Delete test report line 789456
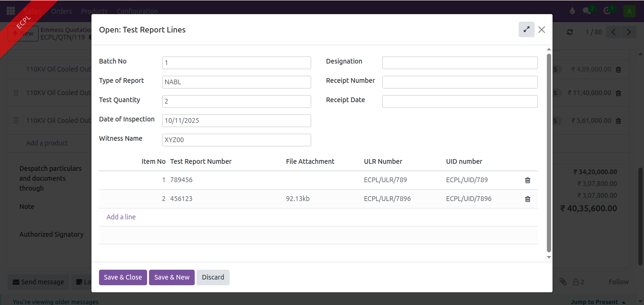The height and width of the screenshot is (305, 644). (528, 180)
